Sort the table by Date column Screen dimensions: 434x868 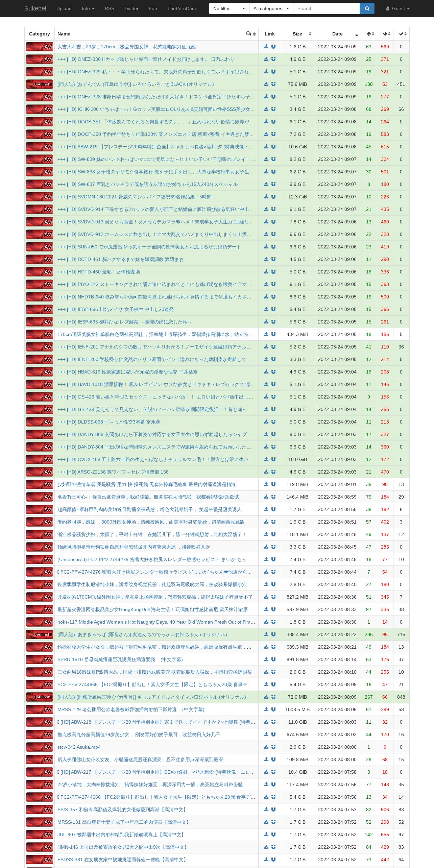coord(337,34)
